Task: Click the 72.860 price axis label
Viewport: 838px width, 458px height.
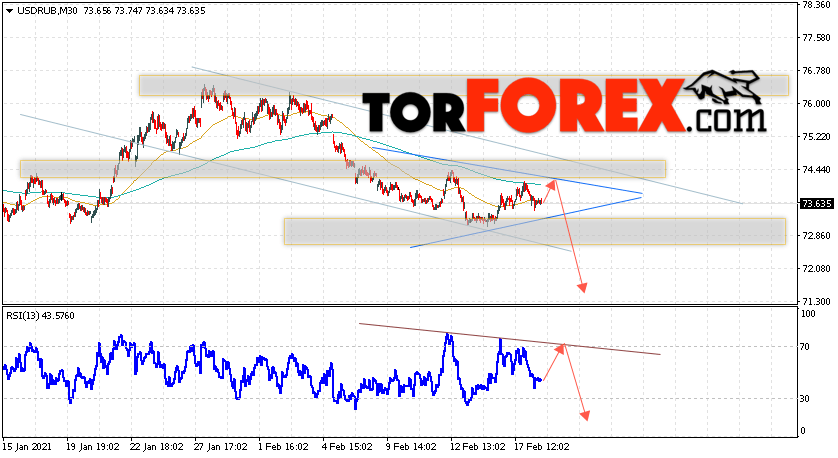Action: (x=816, y=236)
